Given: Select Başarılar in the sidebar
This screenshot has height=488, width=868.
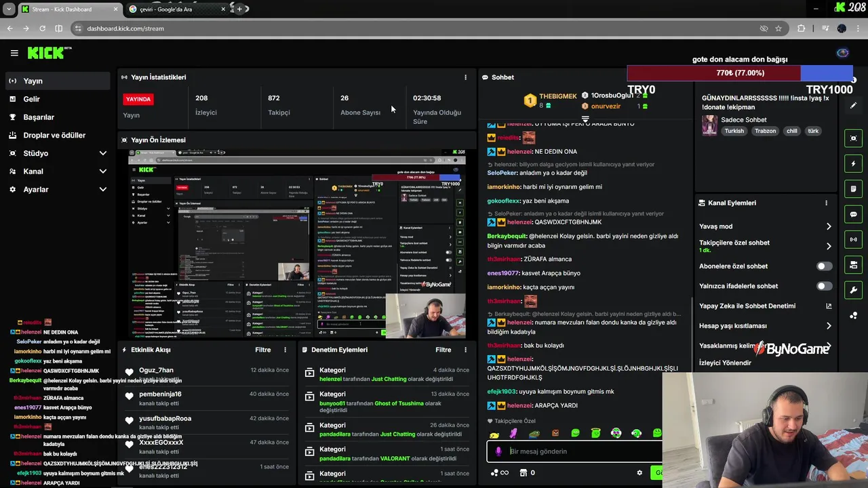Looking at the screenshot, I should pyautogui.click(x=58, y=117).
